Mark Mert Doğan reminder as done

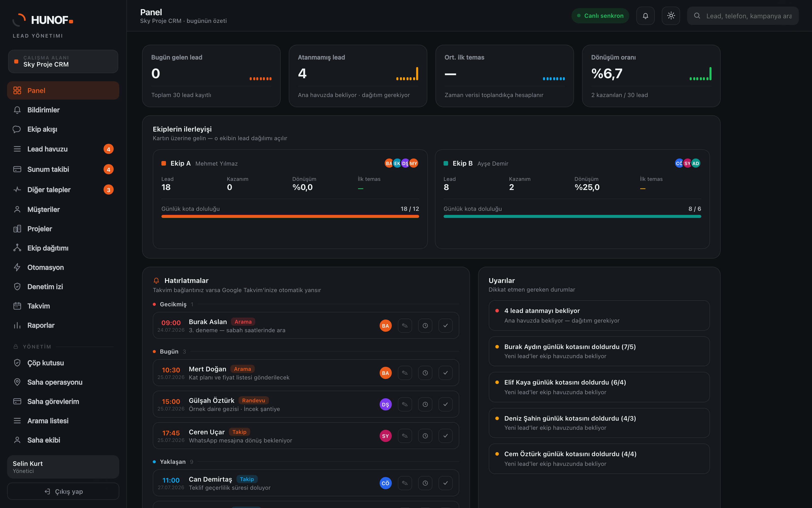pos(446,373)
